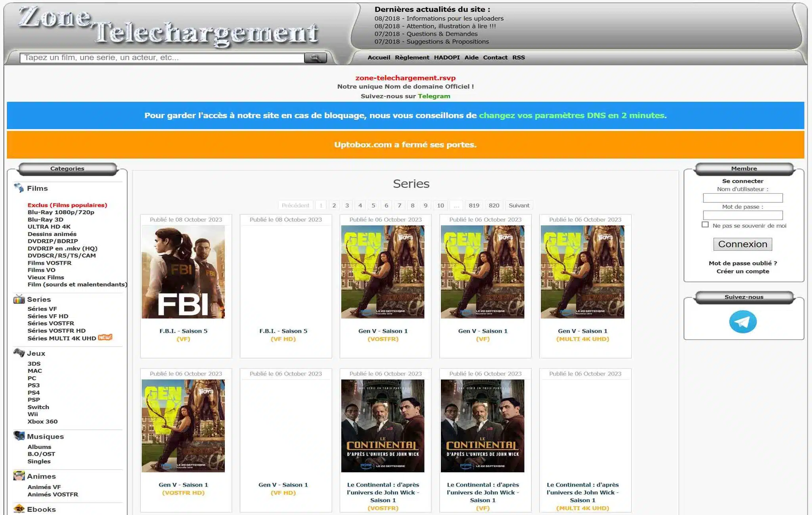
Task: Open 'Vieux Films' category
Action: [46, 277]
